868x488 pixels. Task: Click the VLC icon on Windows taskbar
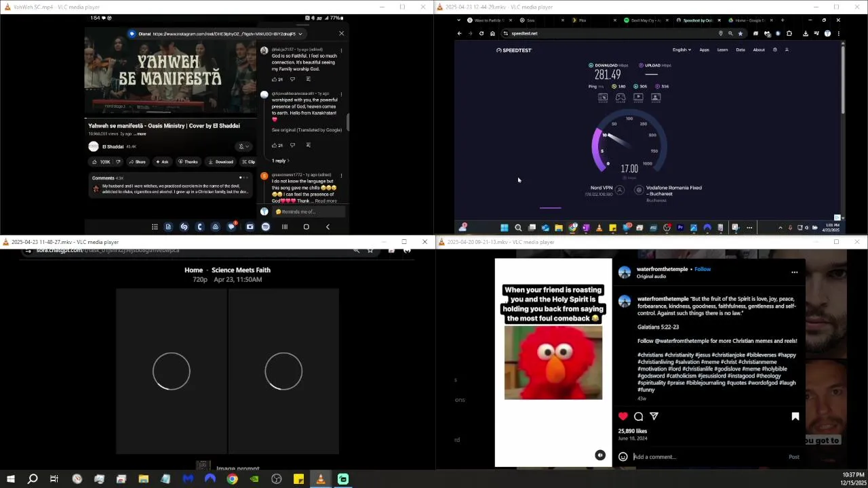[x=321, y=479]
